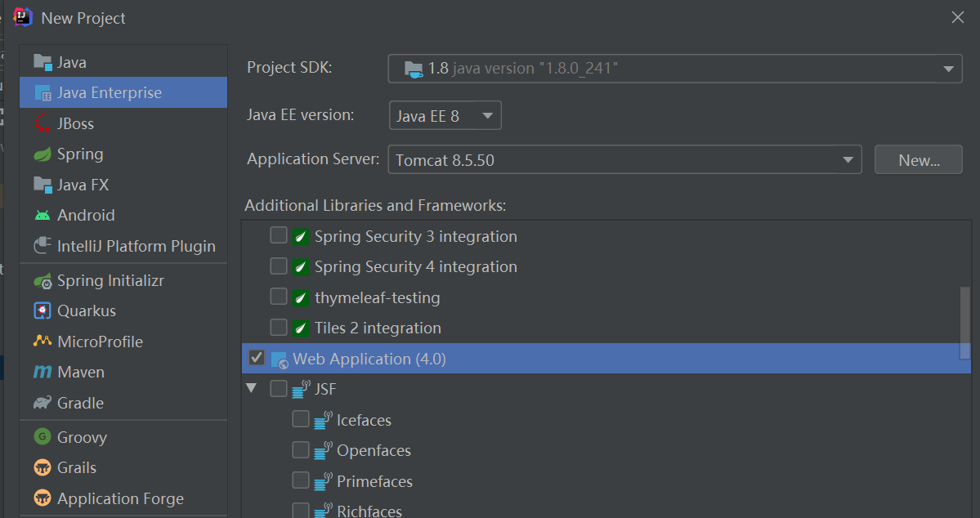980x518 pixels.
Task: Select the MicroProfile project type
Action: (x=123, y=342)
